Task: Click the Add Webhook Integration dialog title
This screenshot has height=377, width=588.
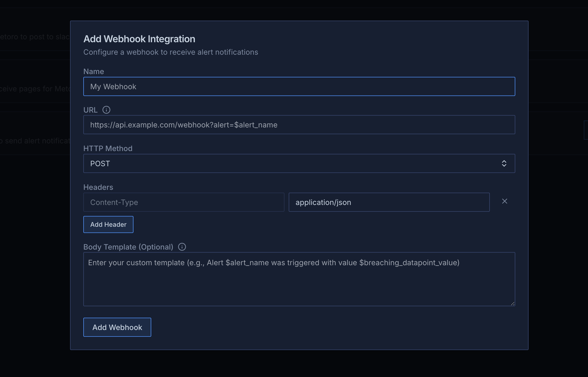Action: 139,39
